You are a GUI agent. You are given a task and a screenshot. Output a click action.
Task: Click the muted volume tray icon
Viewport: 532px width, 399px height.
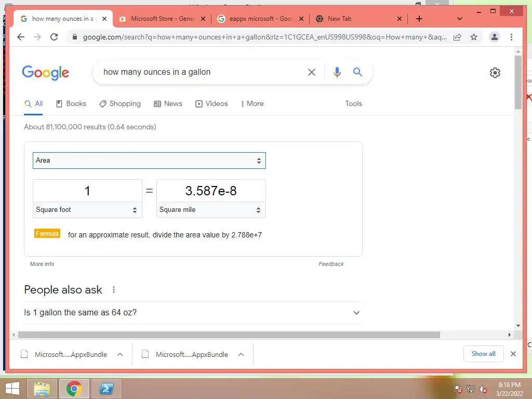483,389
